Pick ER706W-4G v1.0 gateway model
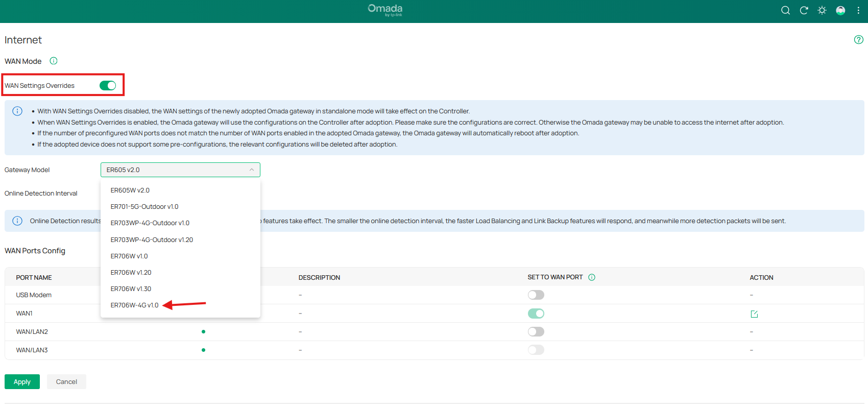 [181, 305]
